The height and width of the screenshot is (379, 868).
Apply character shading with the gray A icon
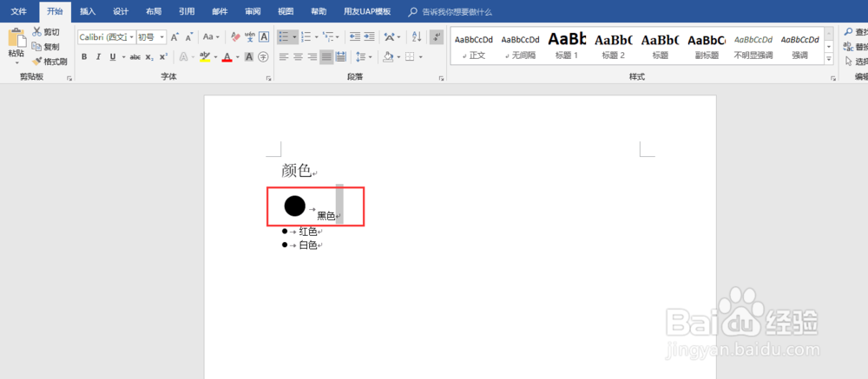pyautogui.click(x=249, y=57)
